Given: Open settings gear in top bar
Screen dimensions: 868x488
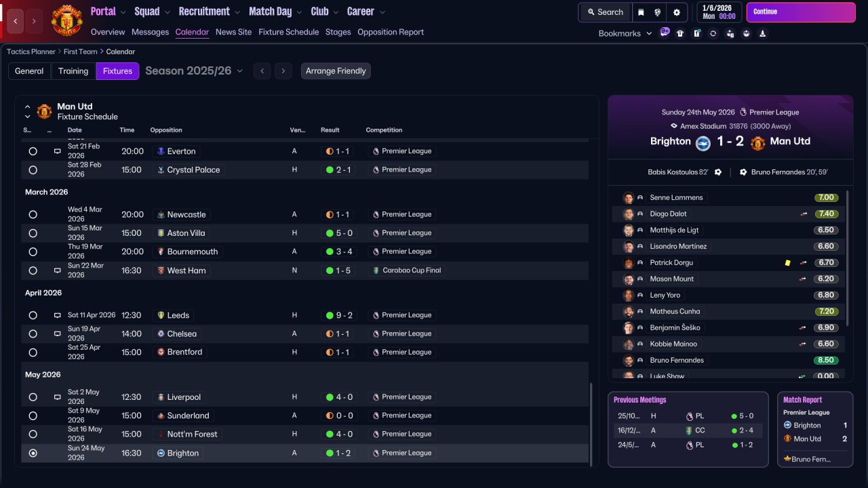Looking at the screenshot, I should click(676, 12).
